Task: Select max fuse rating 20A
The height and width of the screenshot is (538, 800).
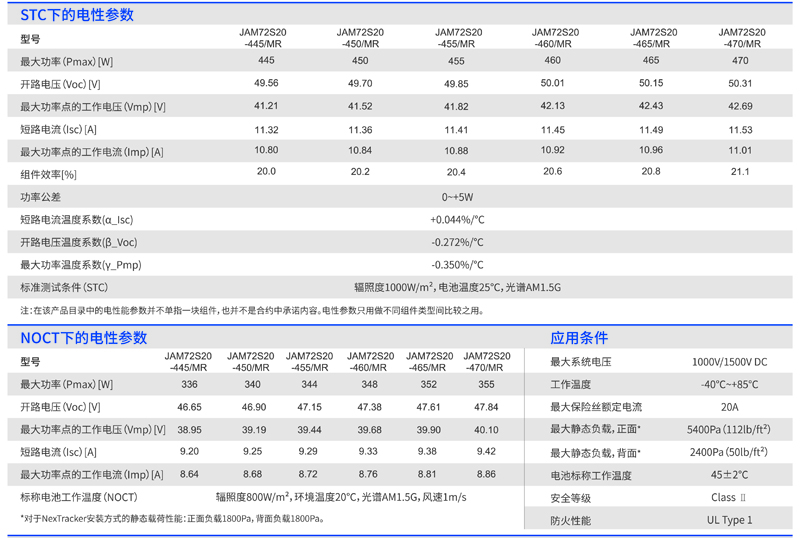Action: coord(730,407)
